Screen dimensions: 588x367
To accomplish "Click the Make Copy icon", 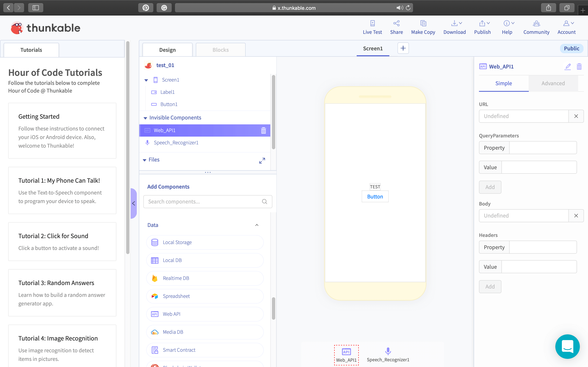I will [423, 23].
